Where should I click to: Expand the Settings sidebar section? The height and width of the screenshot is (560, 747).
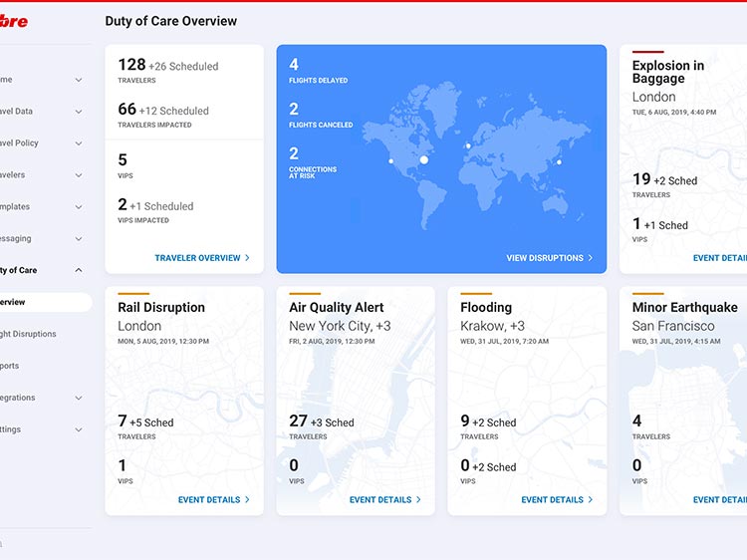(x=79, y=429)
